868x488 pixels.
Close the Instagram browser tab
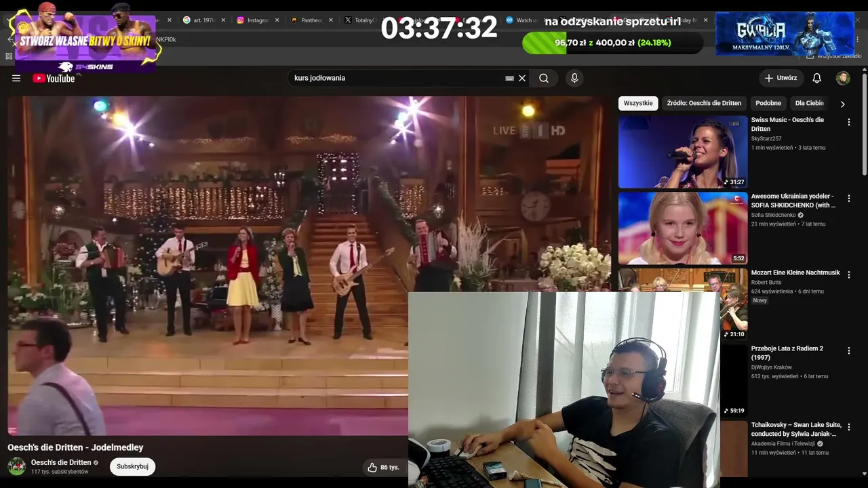coord(277,20)
